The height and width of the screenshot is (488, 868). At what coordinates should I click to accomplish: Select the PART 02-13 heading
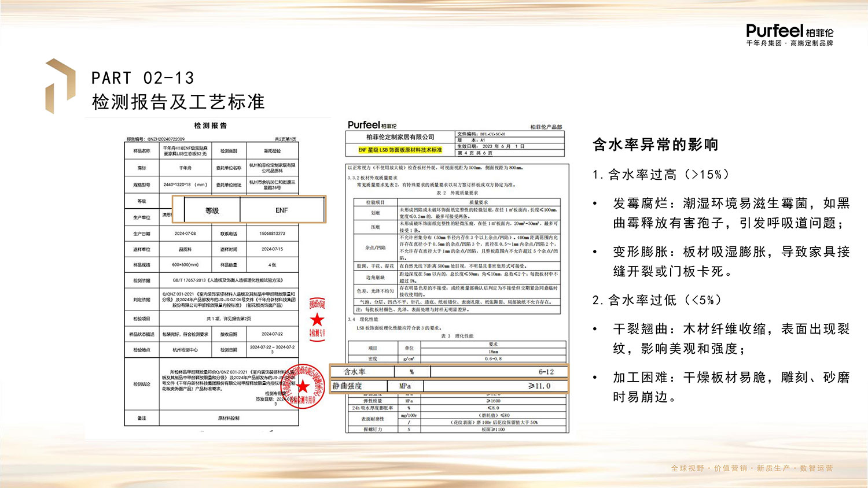click(142, 78)
